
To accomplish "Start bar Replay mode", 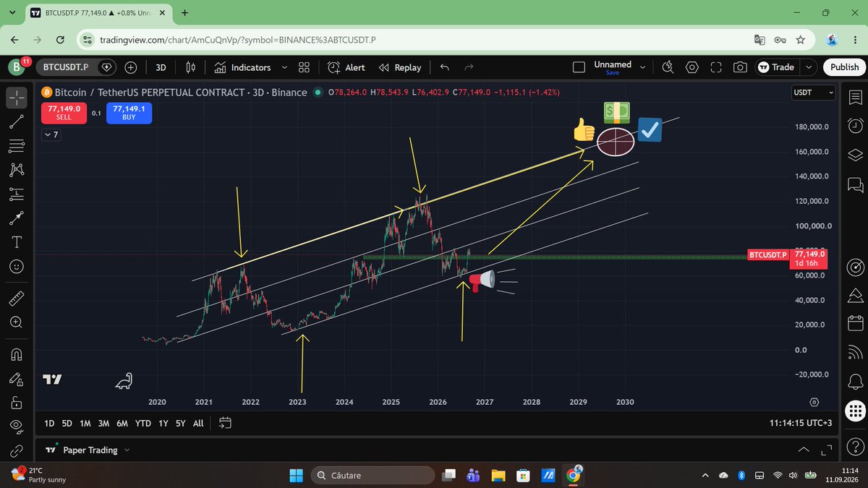I will tap(400, 67).
